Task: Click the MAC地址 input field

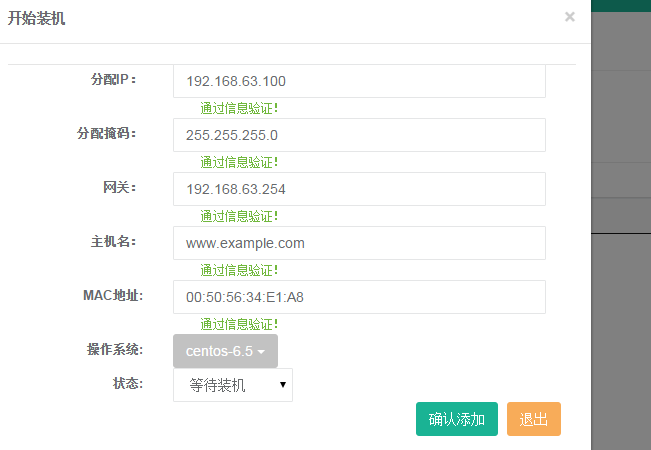Action: click(359, 297)
